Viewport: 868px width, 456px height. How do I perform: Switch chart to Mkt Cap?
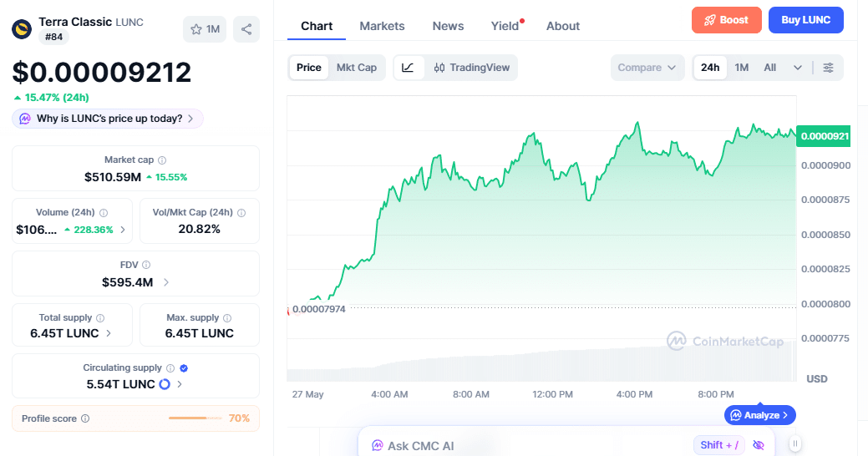pyautogui.click(x=357, y=68)
